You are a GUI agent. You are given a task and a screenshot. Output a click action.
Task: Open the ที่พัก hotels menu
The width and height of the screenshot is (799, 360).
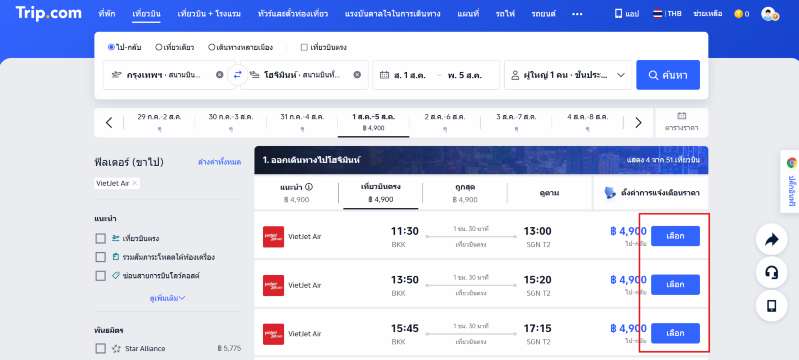[106, 14]
